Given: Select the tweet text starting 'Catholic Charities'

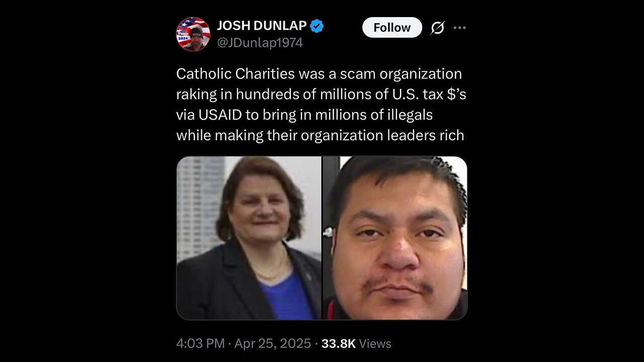Looking at the screenshot, I should [x=321, y=105].
